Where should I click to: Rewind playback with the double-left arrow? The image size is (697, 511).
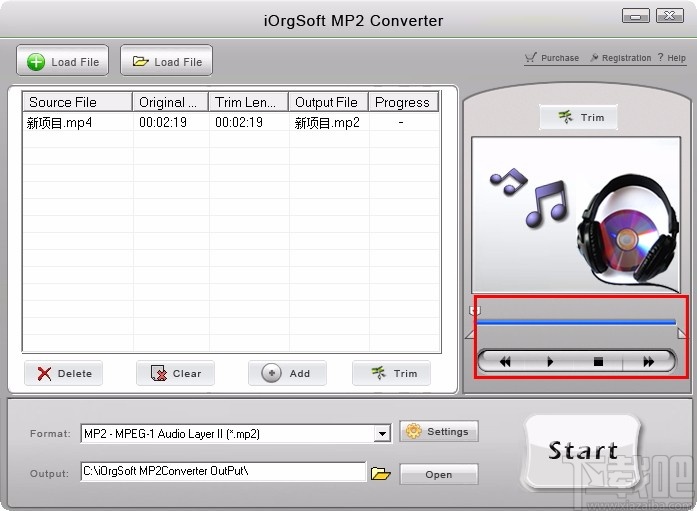(x=505, y=361)
